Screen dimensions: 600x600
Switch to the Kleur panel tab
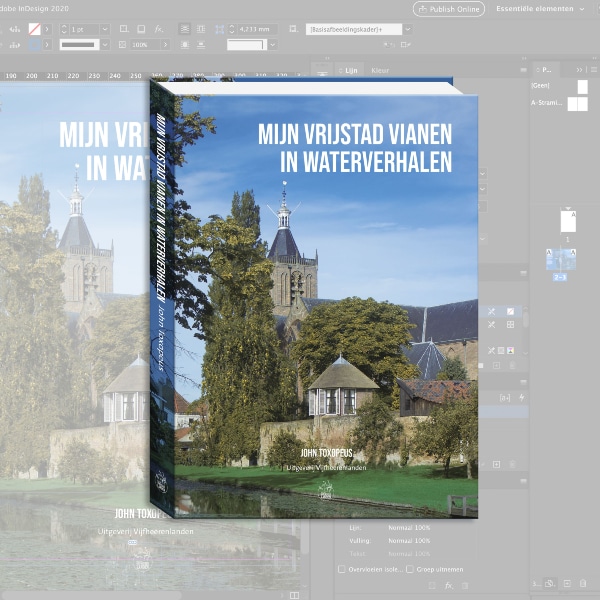point(380,70)
